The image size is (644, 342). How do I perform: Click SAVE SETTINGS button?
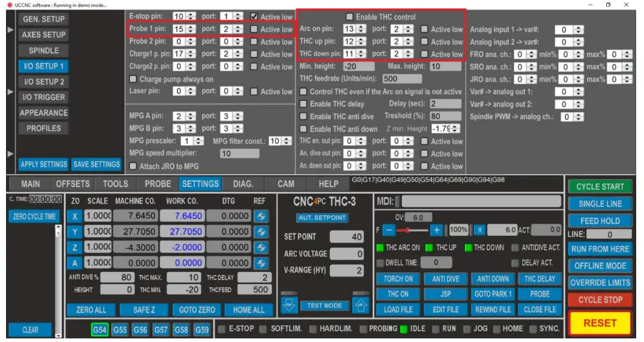97,164
